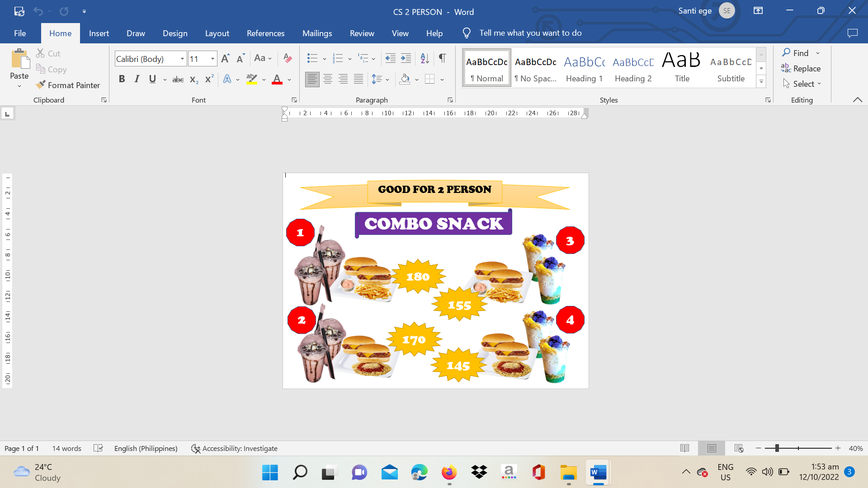
Task: Click the Replace button
Action: 801,69
